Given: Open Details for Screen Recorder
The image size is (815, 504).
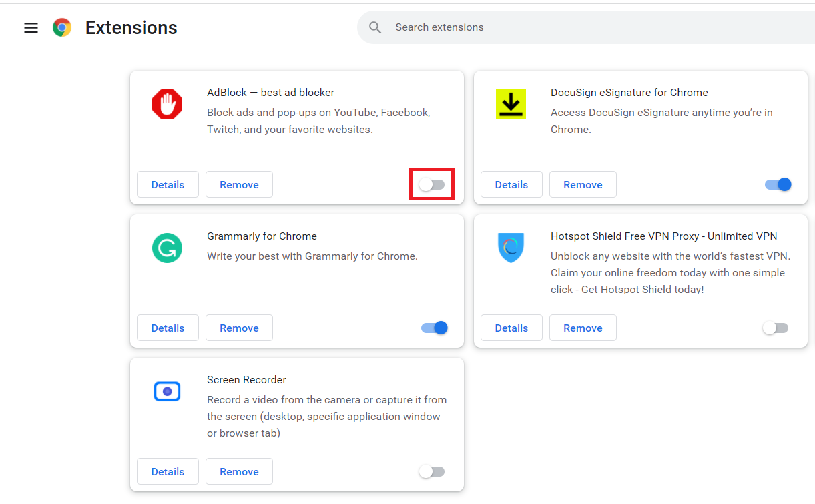Looking at the screenshot, I should pos(168,471).
